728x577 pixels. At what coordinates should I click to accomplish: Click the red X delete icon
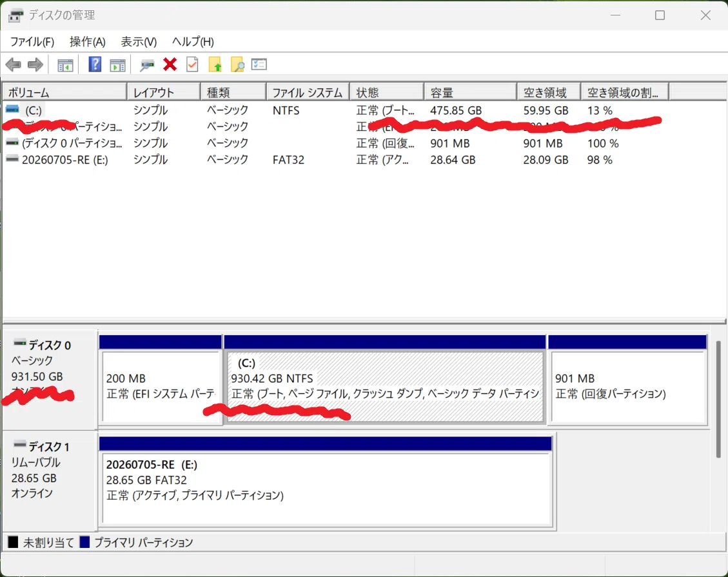point(170,64)
